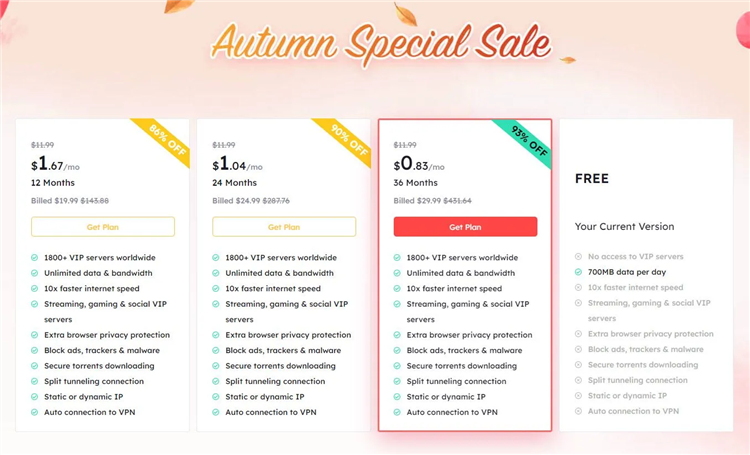This screenshot has height=455, width=750.
Task: Click the green 93% OFF ribbon badge
Action: (526, 140)
